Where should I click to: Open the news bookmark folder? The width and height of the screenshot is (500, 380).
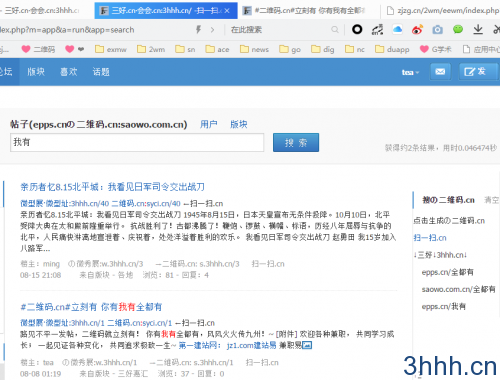coord(254,49)
